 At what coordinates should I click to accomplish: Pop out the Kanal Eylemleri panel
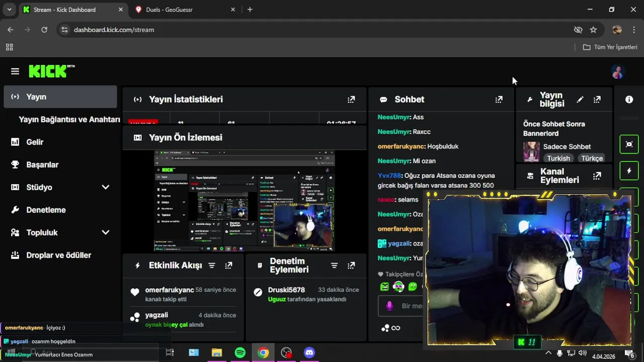597,176
